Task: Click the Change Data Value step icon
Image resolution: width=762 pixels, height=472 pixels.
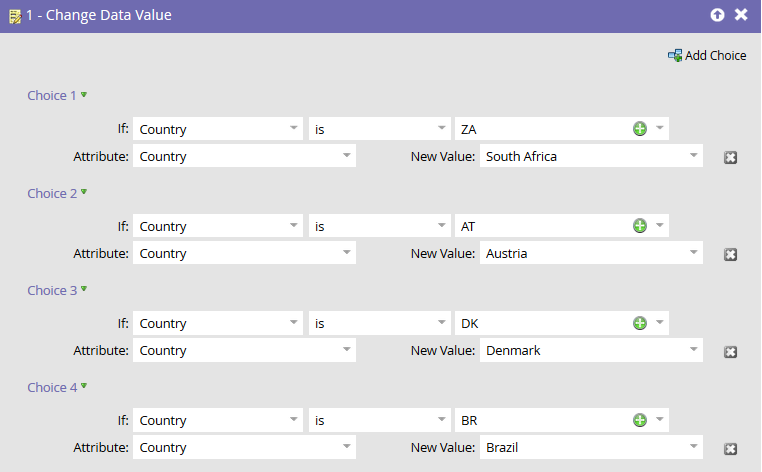Action: tap(14, 16)
